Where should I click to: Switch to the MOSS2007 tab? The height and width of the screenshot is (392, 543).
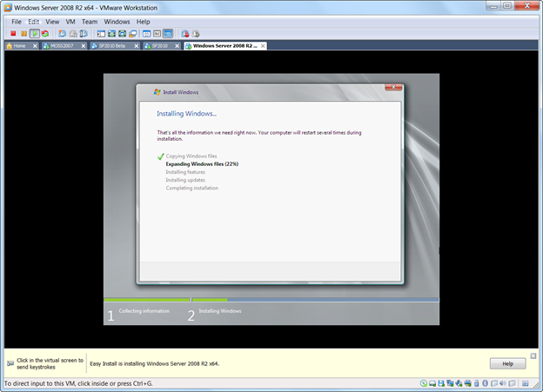click(x=61, y=46)
